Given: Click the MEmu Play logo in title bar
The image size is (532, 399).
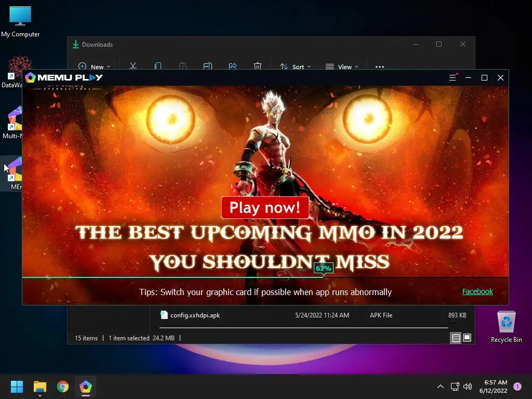Looking at the screenshot, I should point(64,77).
